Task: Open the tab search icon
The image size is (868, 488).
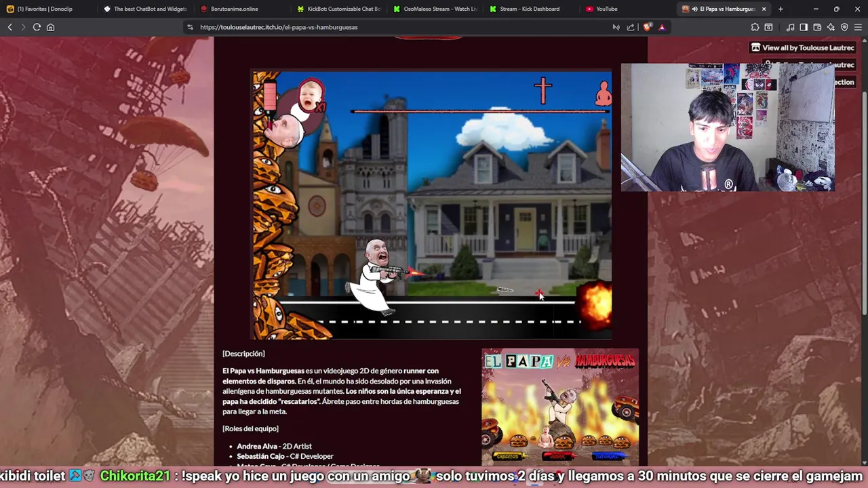Action: point(768,27)
